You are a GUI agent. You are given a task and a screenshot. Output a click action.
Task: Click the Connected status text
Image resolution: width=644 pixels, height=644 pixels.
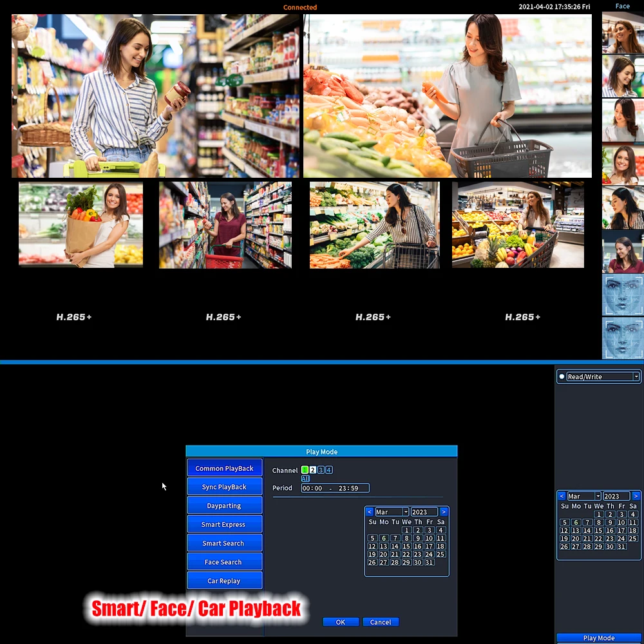pyautogui.click(x=300, y=7)
